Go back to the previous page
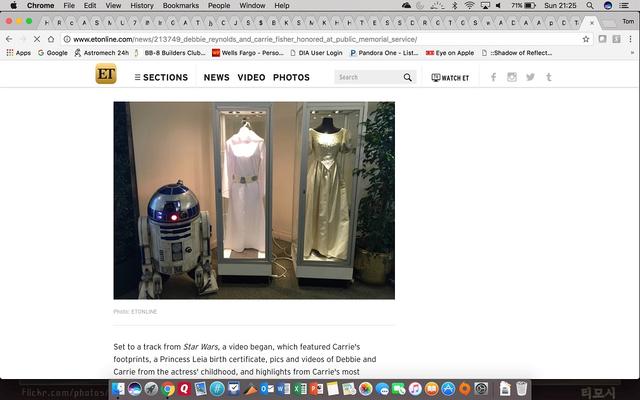The image size is (640, 400). pyautogui.click(x=9, y=39)
